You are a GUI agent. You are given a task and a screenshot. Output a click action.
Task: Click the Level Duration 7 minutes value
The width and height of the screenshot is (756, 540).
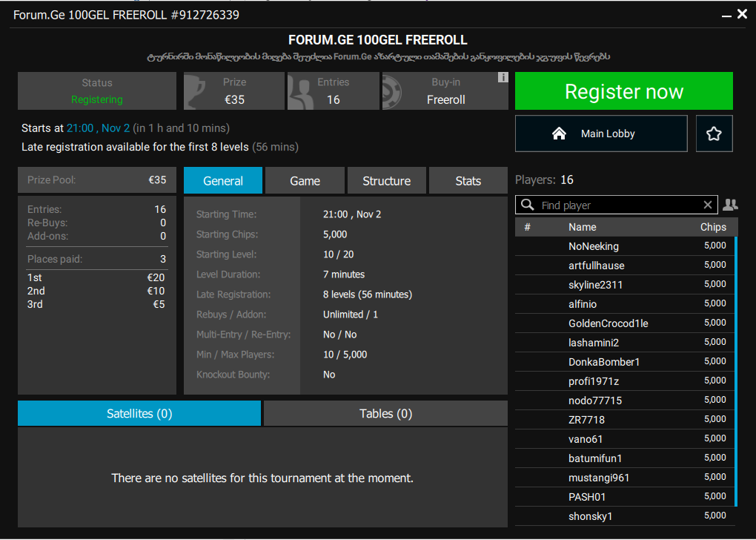click(x=344, y=274)
